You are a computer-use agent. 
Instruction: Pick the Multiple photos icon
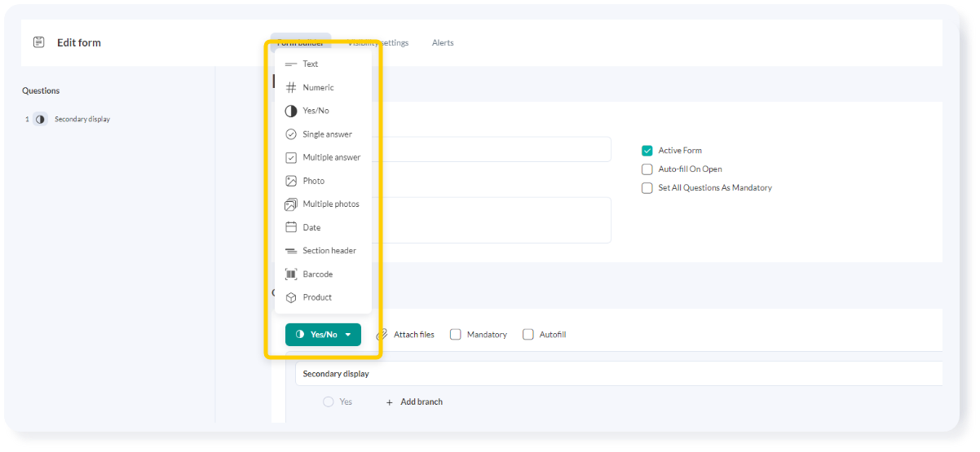point(290,204)
